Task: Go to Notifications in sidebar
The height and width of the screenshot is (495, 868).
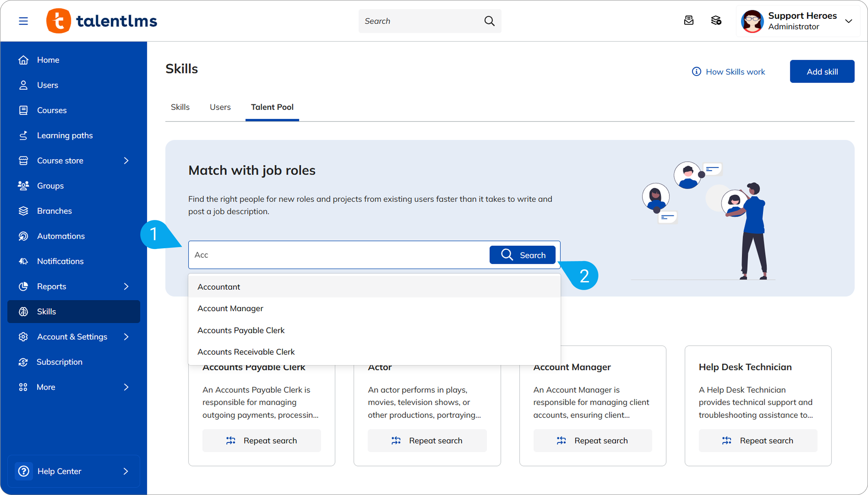Action: pyautogui.click(x=60, y=261)
